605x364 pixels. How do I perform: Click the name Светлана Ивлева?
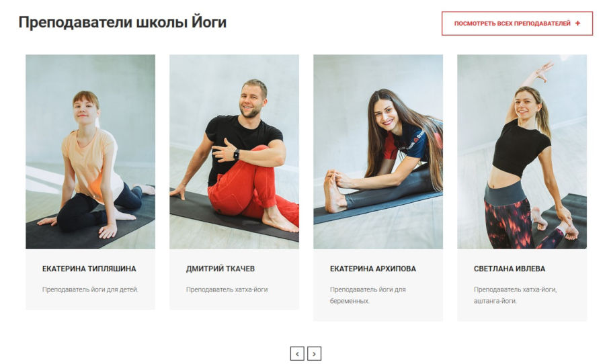click(510, 269)
